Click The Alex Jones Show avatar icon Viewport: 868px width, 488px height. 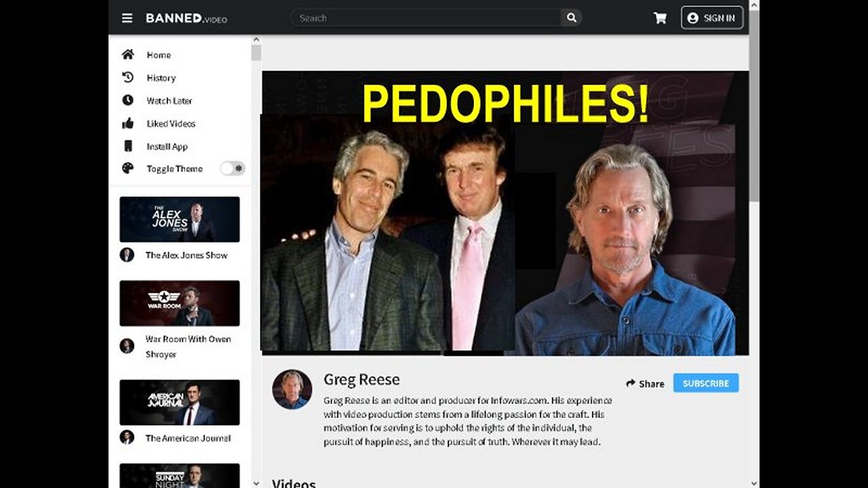pos(127,255)
